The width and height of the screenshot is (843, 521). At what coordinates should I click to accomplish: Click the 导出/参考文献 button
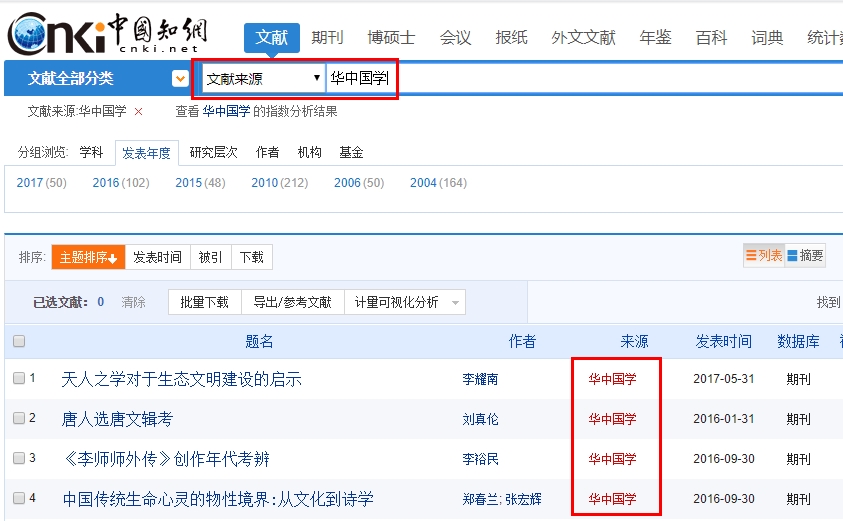pos(292,303)
